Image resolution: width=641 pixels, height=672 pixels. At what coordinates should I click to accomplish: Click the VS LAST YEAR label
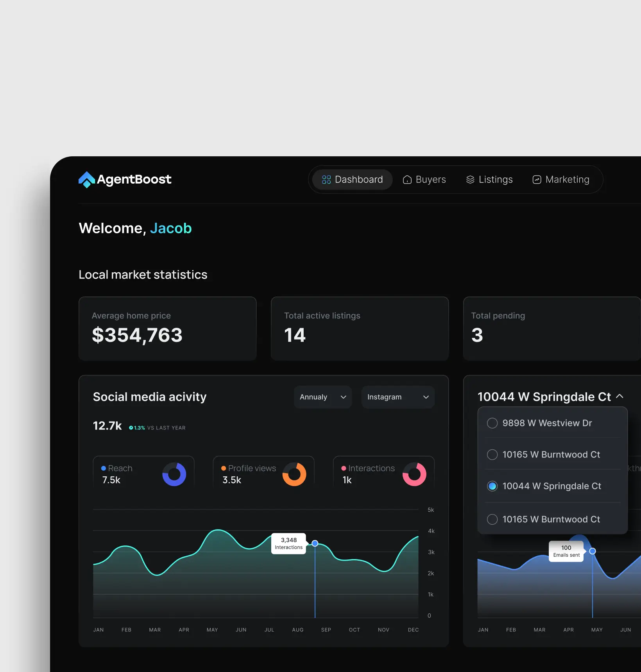[166, 428]
